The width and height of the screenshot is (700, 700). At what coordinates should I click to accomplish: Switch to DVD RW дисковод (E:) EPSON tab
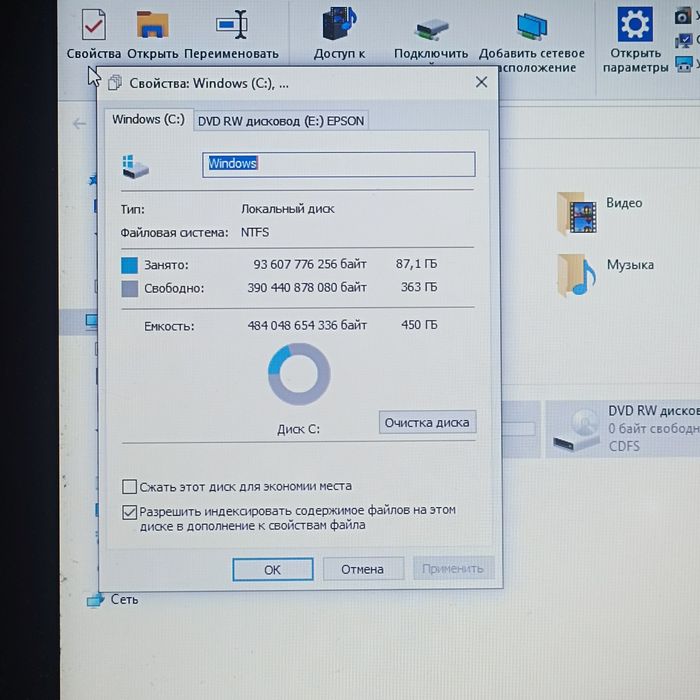pyautogui.click(x=281, y=121)
